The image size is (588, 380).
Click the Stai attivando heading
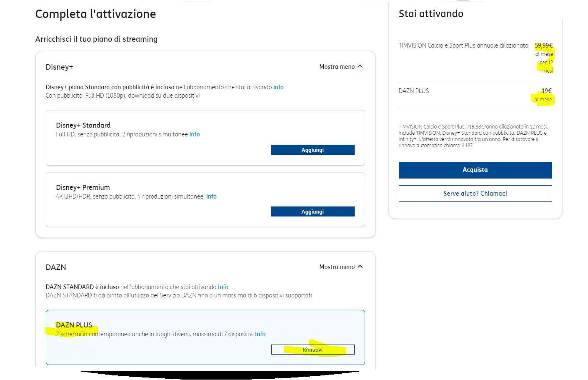[431, 14]
